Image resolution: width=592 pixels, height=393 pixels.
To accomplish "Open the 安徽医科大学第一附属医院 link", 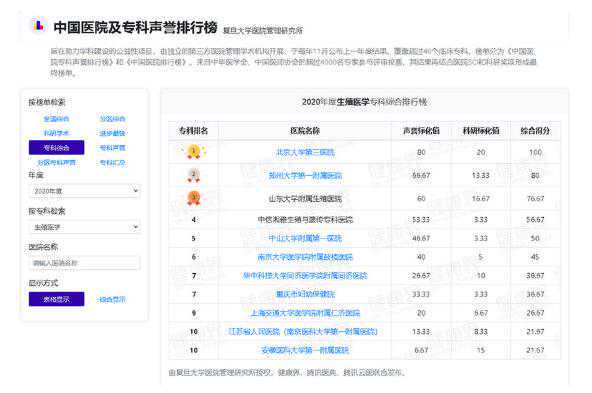I will (x=305, y=350).
